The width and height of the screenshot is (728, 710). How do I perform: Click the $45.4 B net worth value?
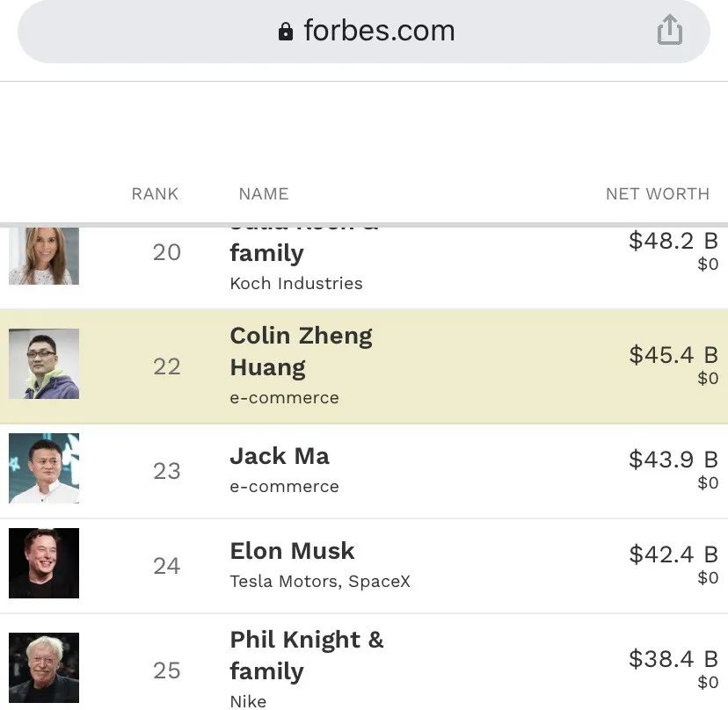(x=673, y=355)
